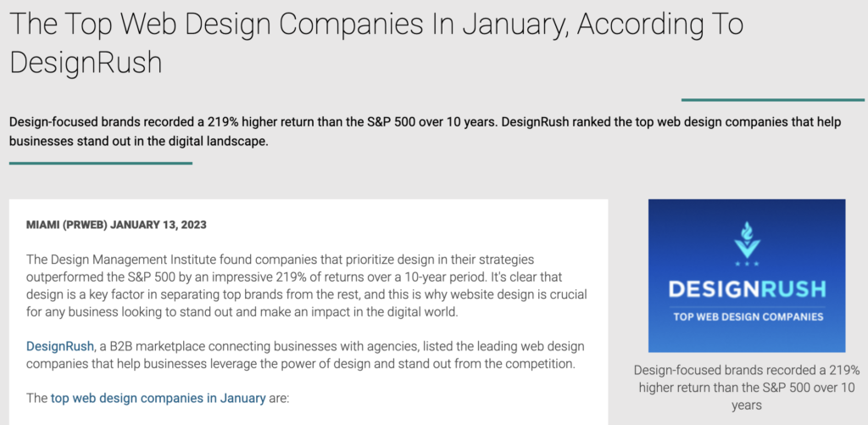Click the teal divider line below the summary
Viewport: 868px width, 425px height.
tap(101, 163)
